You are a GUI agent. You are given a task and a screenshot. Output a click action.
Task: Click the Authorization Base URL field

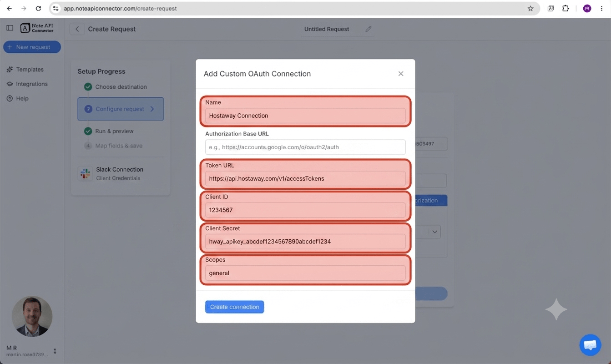point(305,147)
